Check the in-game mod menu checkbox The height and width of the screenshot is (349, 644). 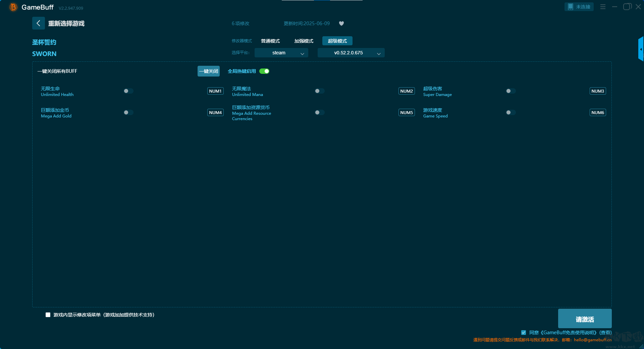coord(48,315)
